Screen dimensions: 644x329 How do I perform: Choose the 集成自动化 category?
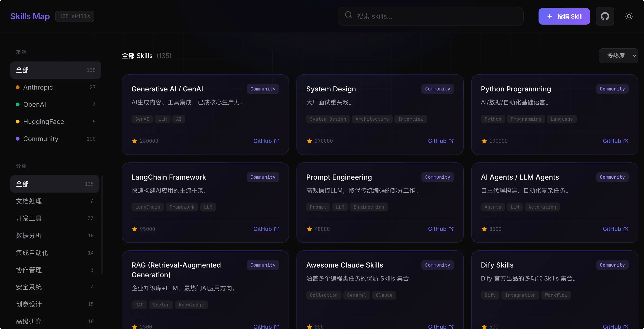[x=55, y=253]
